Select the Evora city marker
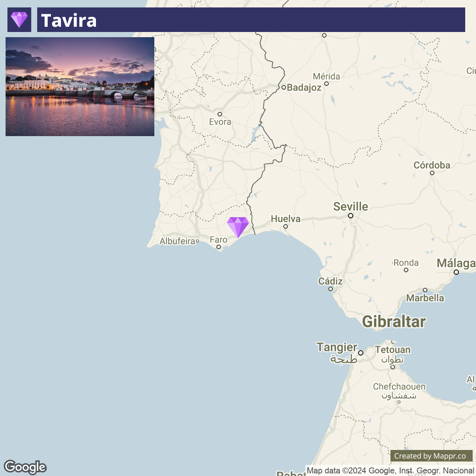 [220, 114]
